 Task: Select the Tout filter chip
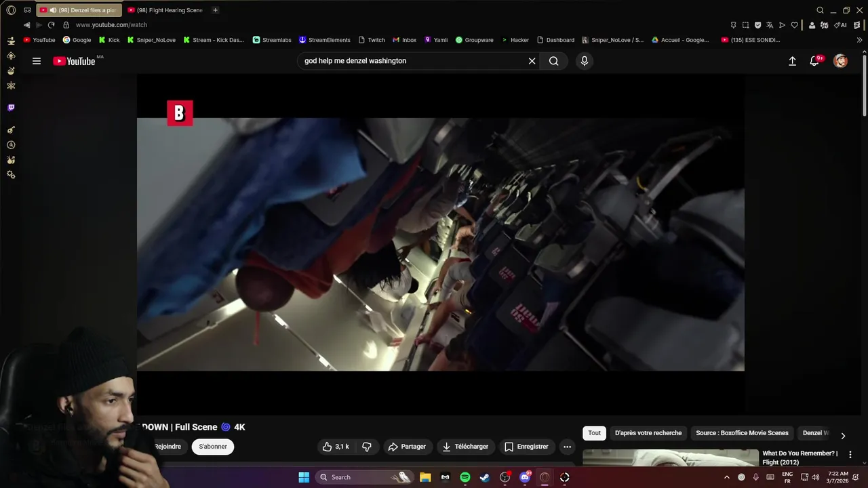(595, 433)
